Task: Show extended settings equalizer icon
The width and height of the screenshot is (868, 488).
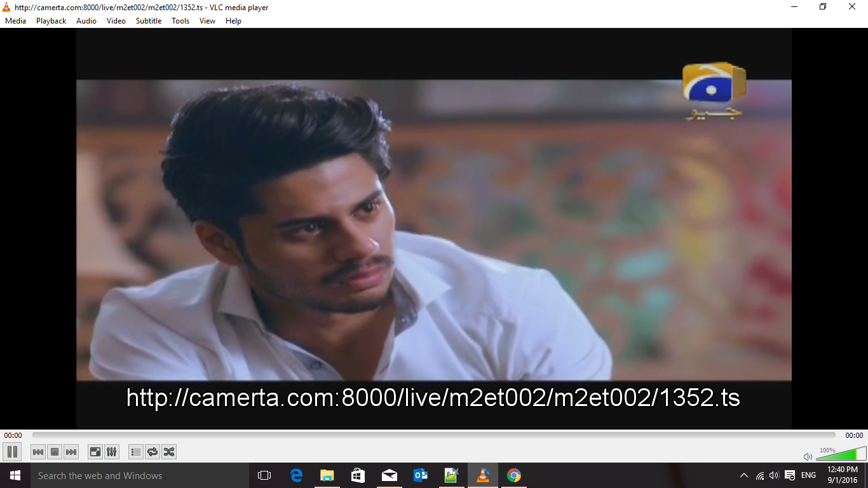Action: point(111,452)
